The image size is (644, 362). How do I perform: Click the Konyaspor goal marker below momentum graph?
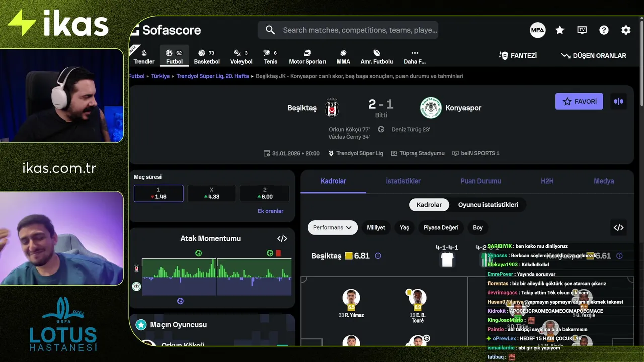click(180, 301)
